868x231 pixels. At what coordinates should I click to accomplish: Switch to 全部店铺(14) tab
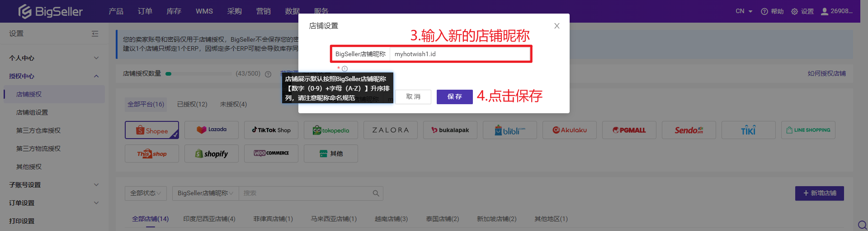click(x=150, y=219)
